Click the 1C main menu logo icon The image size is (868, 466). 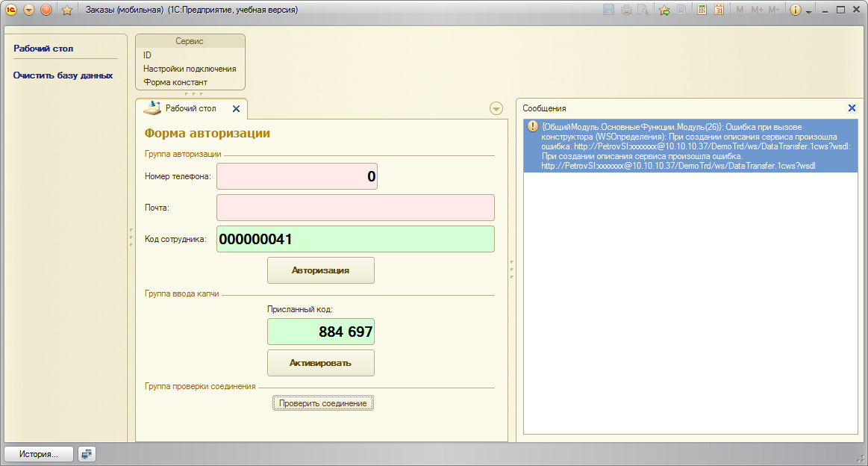(x=11, y=10)
